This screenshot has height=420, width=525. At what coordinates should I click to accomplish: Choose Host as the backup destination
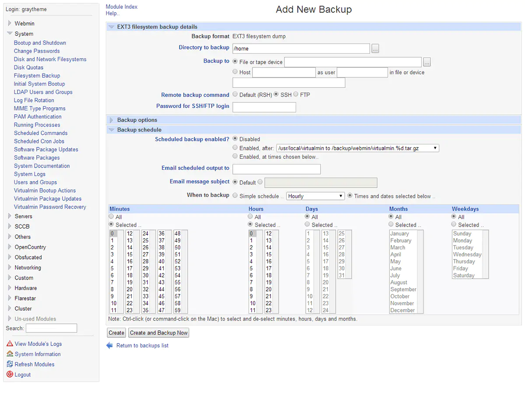[235, 72]
